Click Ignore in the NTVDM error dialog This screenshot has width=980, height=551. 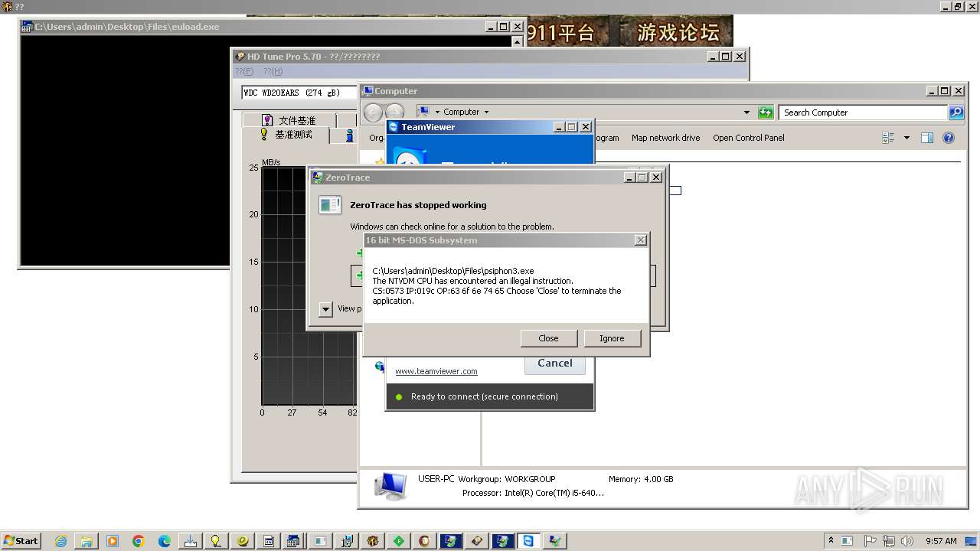coord(612,338)
